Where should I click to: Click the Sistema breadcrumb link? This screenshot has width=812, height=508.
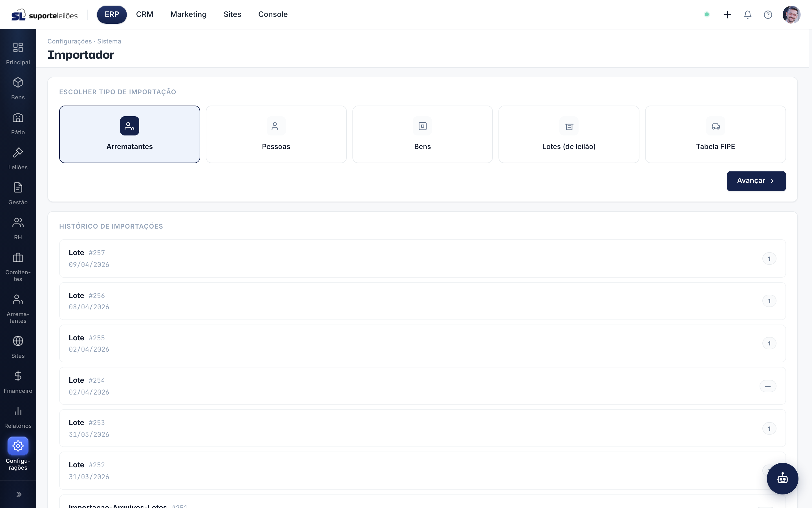(109, 41)
